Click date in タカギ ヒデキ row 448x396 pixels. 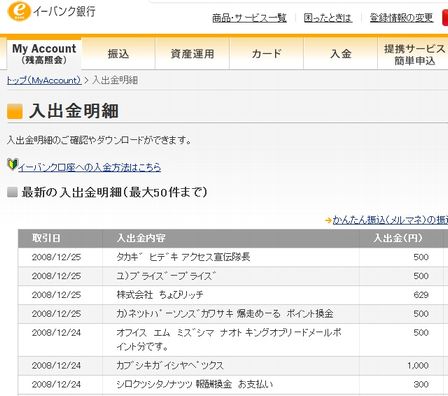[x=56, y=257]
